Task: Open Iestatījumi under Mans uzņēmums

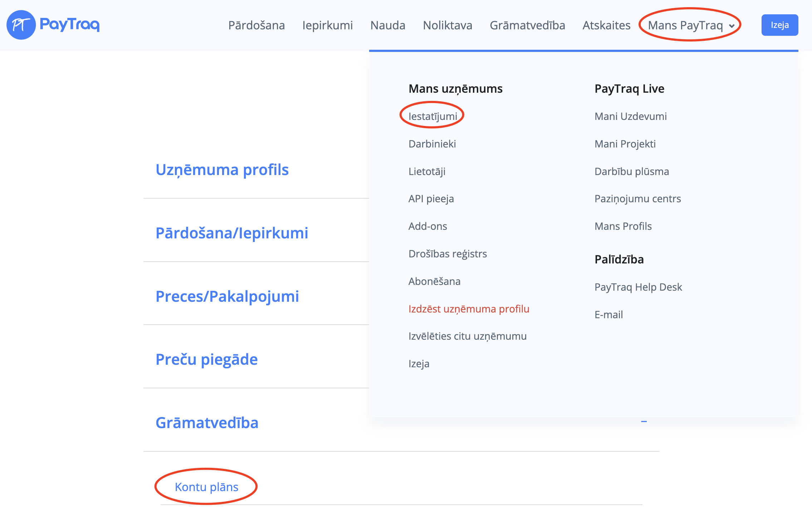Action: coord(432,116)
